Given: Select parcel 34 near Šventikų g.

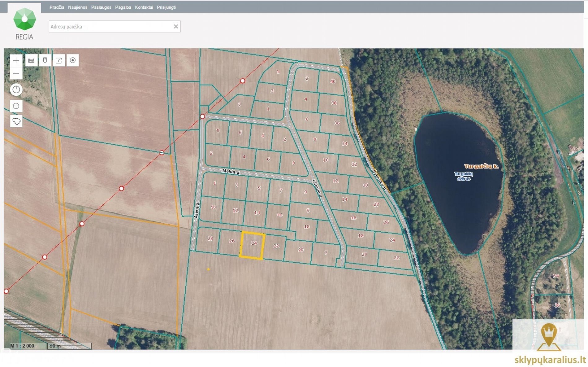Looking at the screenshot, I should point(344,144).
